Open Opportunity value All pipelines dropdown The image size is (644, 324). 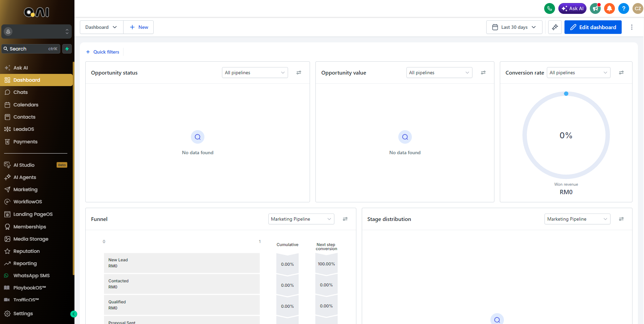[x=439, y=73]
